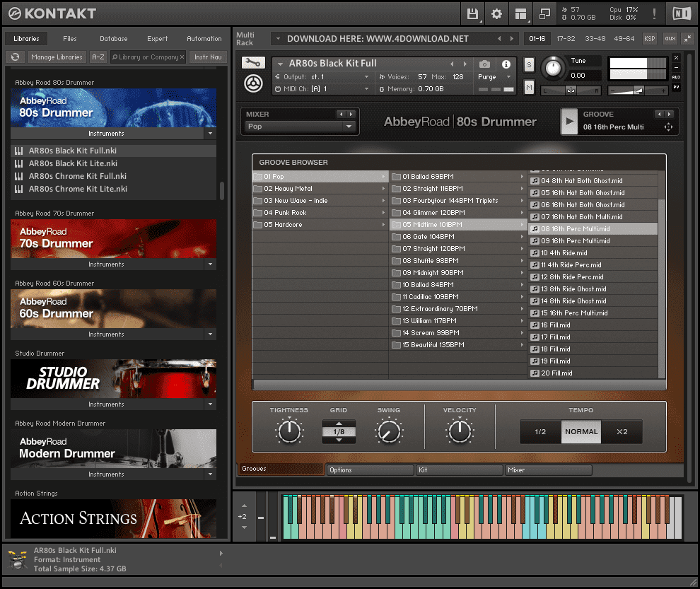700x589 pixels.
Task: Select 16 Fill.mid groove file
Action: [x=593, y=325]
